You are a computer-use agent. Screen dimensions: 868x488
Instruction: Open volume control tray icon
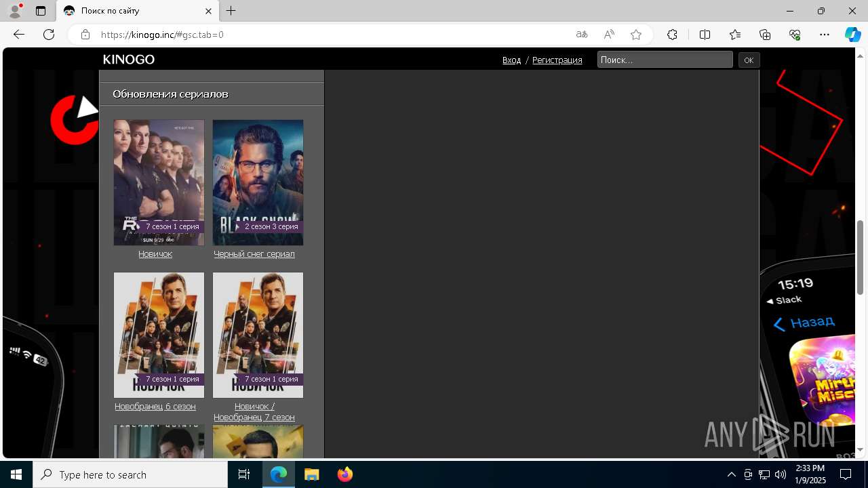(x=781, y=474)
